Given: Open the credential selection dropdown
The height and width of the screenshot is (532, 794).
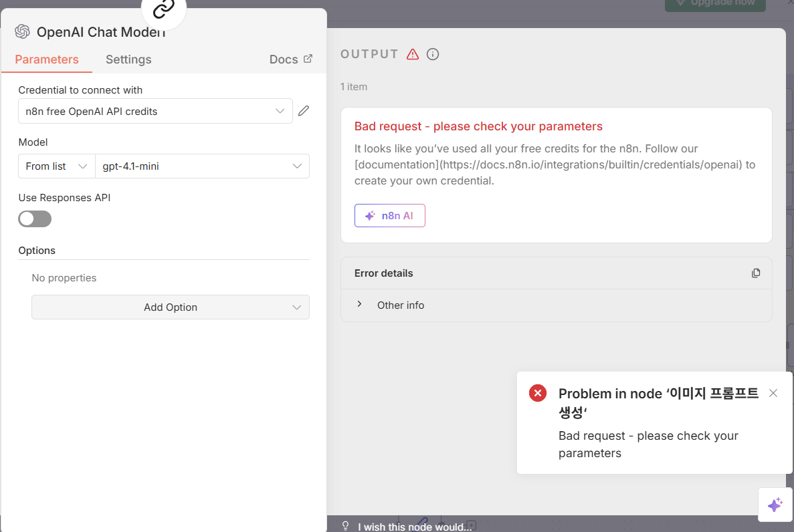Looking at the screenshot, I should (155, 111).
